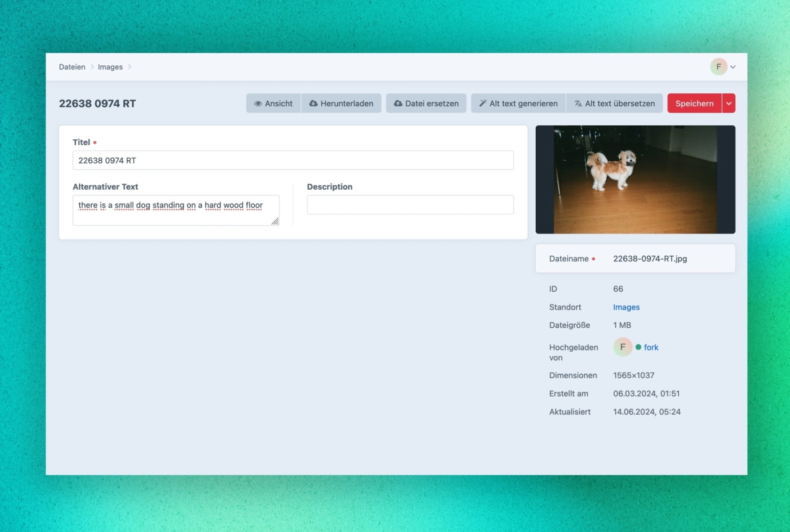Expand the Speichern split-button arrow
The image size is (790, 532).
coord(729,103)
